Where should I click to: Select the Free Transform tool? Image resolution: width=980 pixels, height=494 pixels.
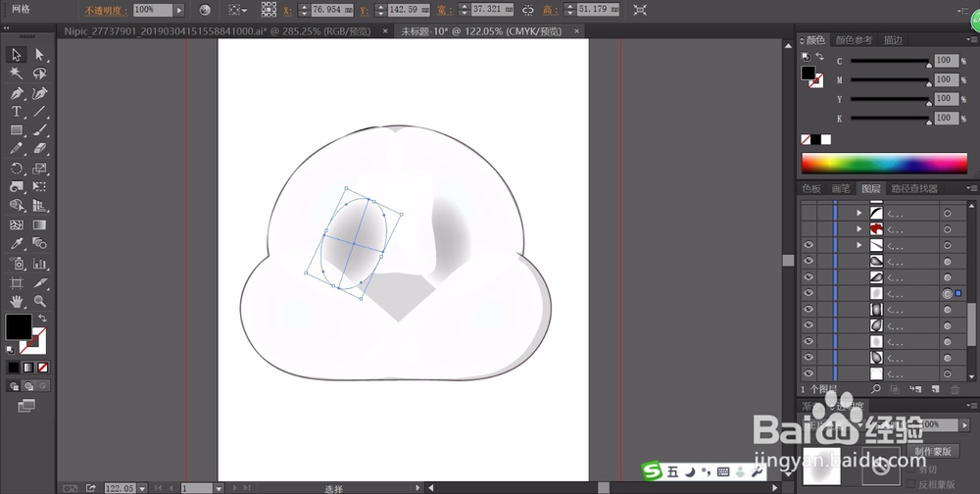[x=40, y=187]
